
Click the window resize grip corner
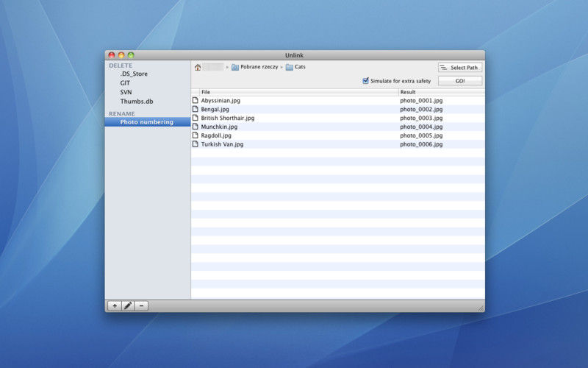481,308
